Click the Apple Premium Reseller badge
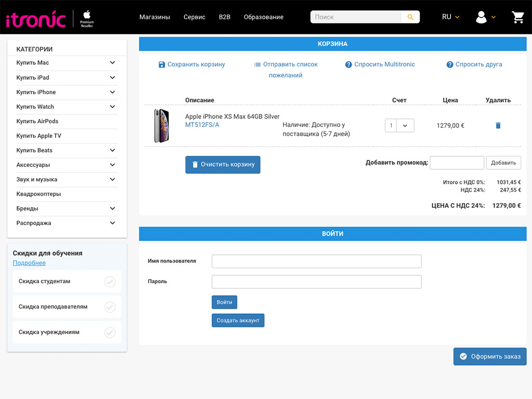 (x=87, y=19)
